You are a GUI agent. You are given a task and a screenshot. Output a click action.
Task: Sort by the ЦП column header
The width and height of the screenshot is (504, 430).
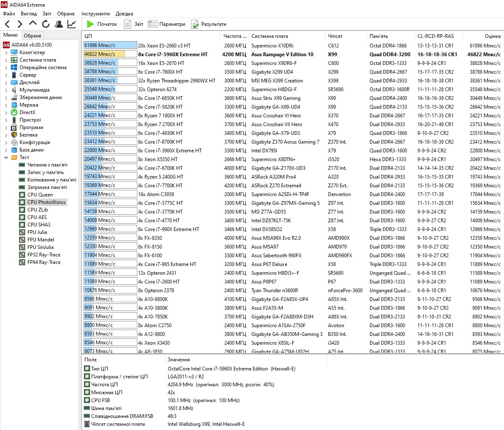(x=151, y=36)
